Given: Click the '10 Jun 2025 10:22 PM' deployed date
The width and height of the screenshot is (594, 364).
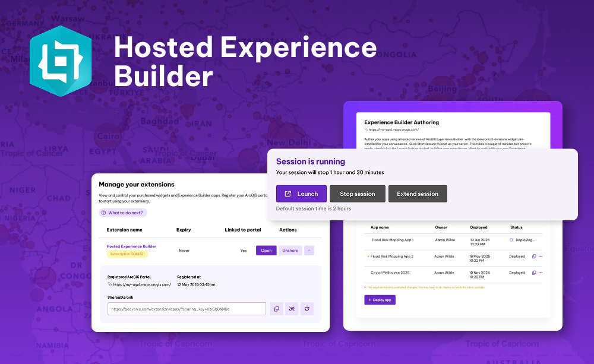Looking at the screenshot, I should coord(480,242).
